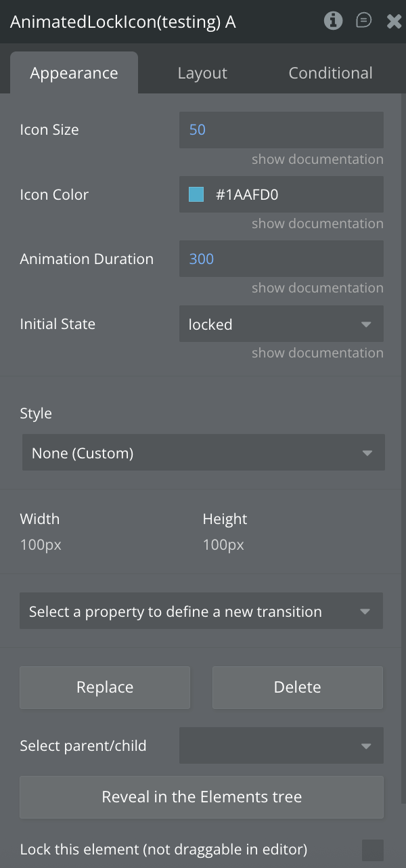The width and height of the screenshot is (406, 868).
Task: Close the AnimatedLockIcon property editor
Action: [x=394, y=22]
